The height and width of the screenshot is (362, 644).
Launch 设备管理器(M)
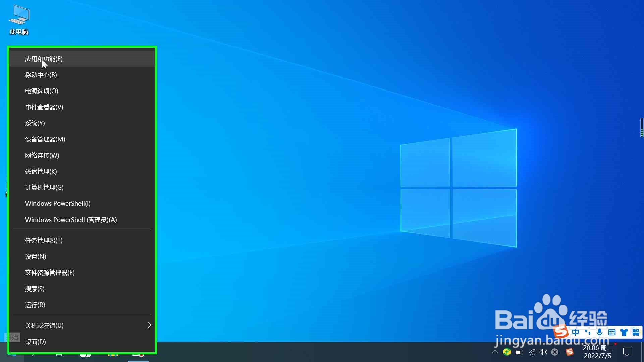click(82, 139)
